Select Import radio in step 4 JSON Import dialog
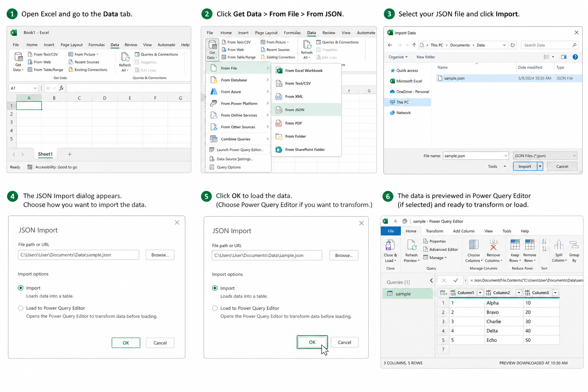Viewport: 588px width, 392px height. 21,288
